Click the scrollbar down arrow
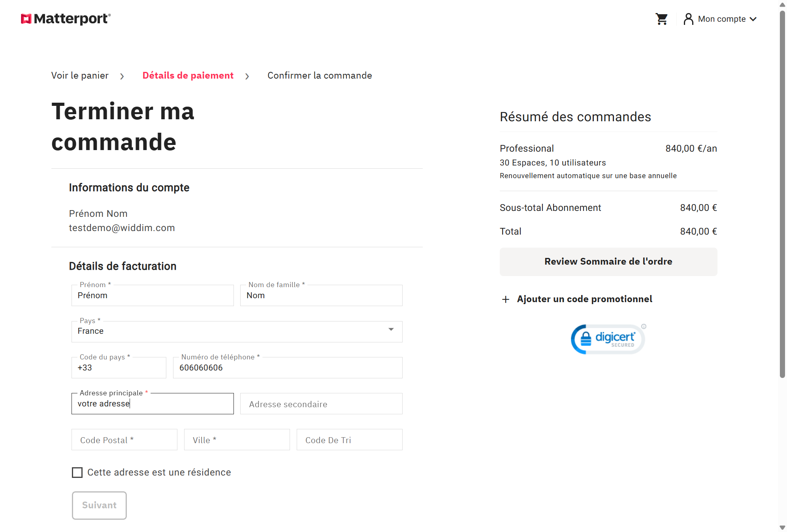 (x=782, y=528)
